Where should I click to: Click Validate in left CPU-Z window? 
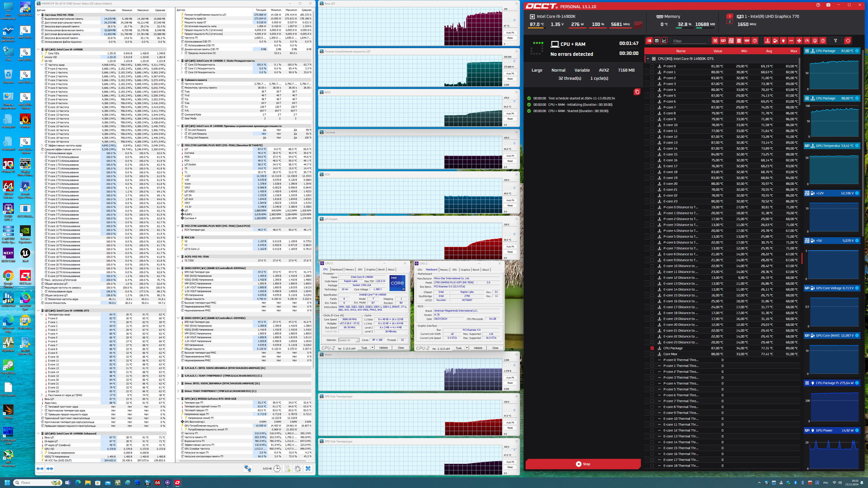tap(383, 348)
